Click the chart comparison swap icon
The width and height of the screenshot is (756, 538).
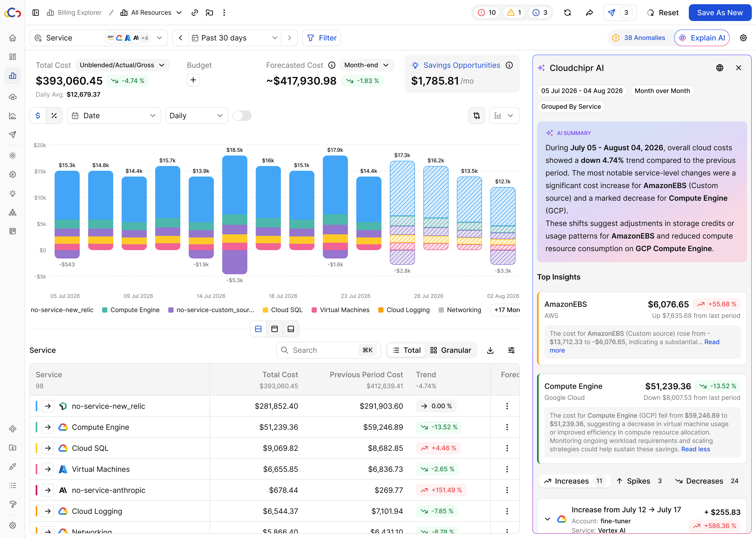(x=476, y=116)
